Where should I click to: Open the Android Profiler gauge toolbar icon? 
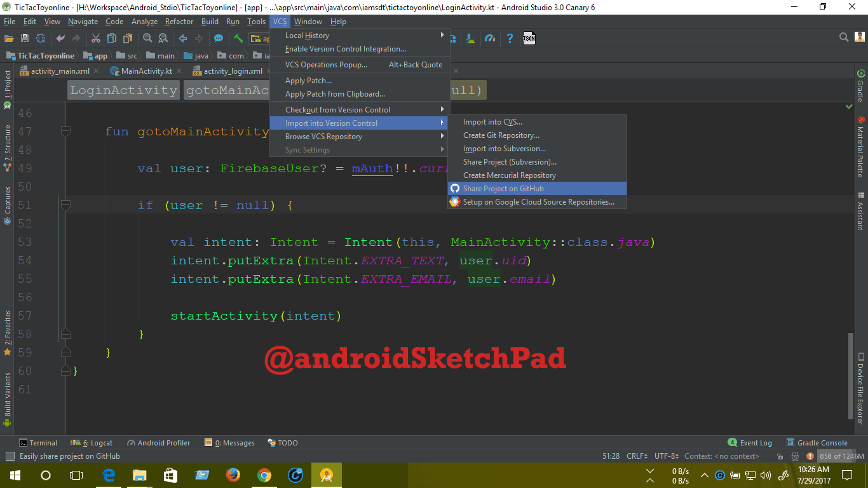pyautogui.click(x=490, y=38)
